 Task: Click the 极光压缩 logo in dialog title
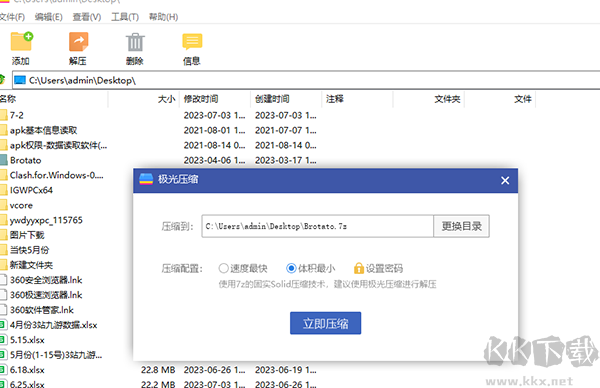point(146,179)
